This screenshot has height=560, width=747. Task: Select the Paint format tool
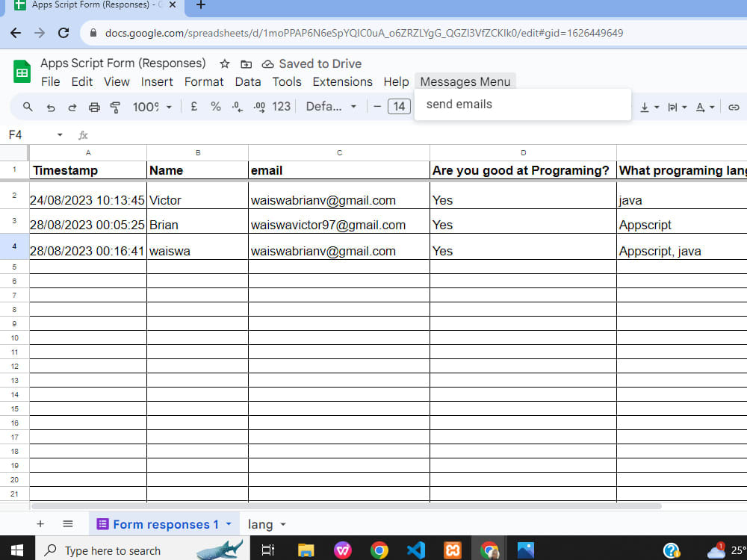coord(116,106)
